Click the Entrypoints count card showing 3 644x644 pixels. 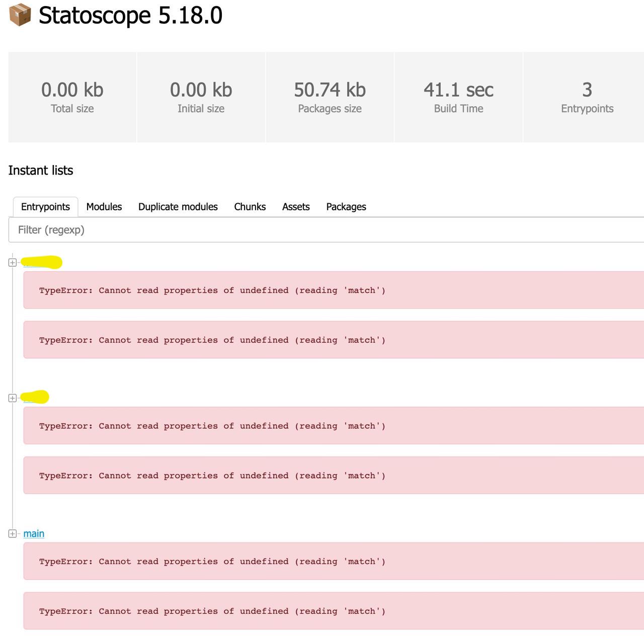pos(587,97)
